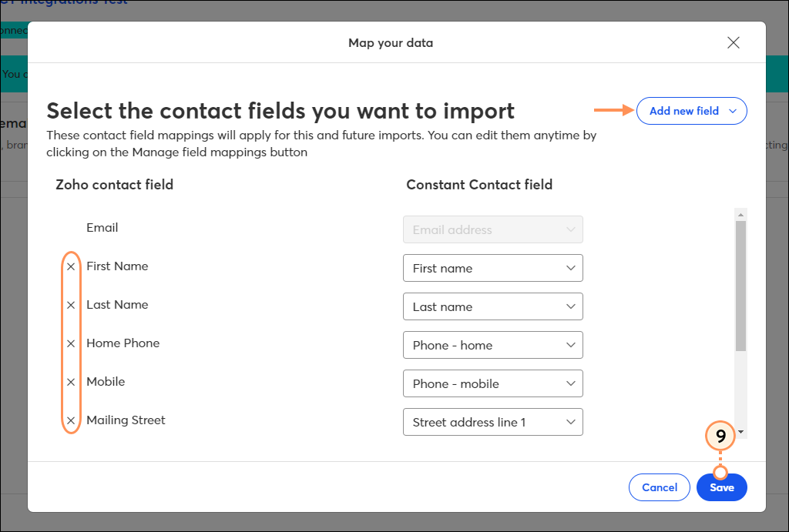Click the Map your data title

[x=391, y=43]
